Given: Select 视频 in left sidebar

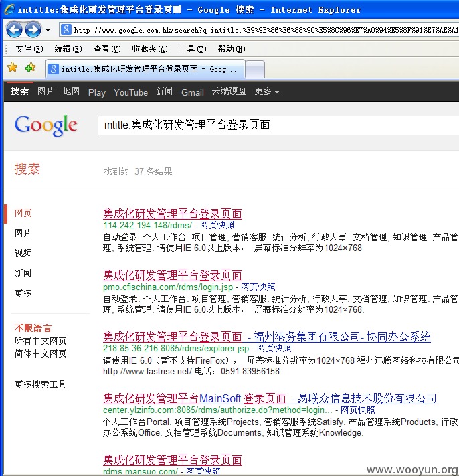Looking at the screenshot, I should (23, 253).
